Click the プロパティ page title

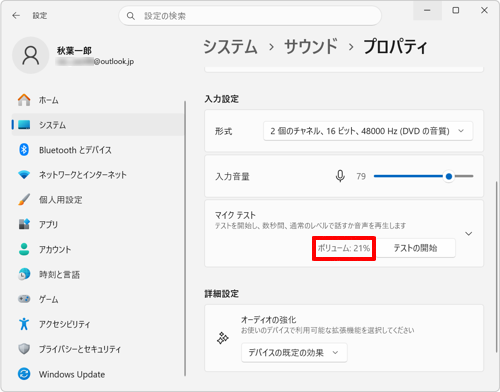(395, 46)
